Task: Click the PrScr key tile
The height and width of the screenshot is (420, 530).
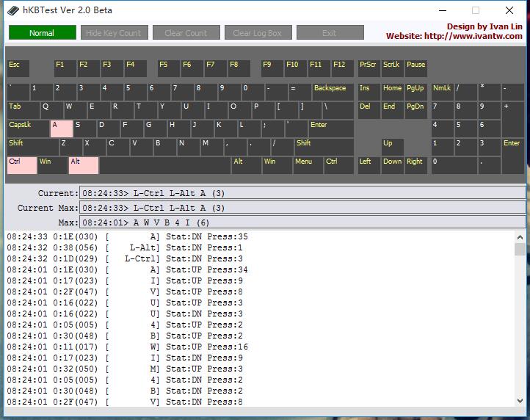Action: click(369, 68)
